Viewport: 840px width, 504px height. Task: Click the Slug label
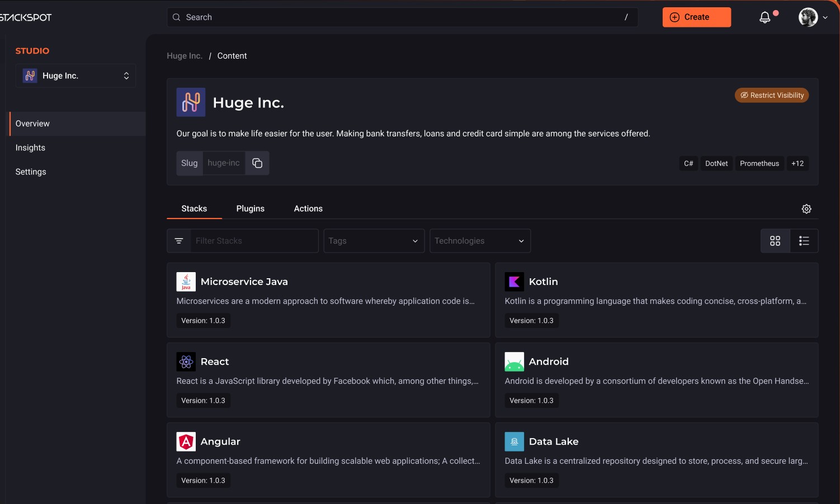click(x=190, y=163)
